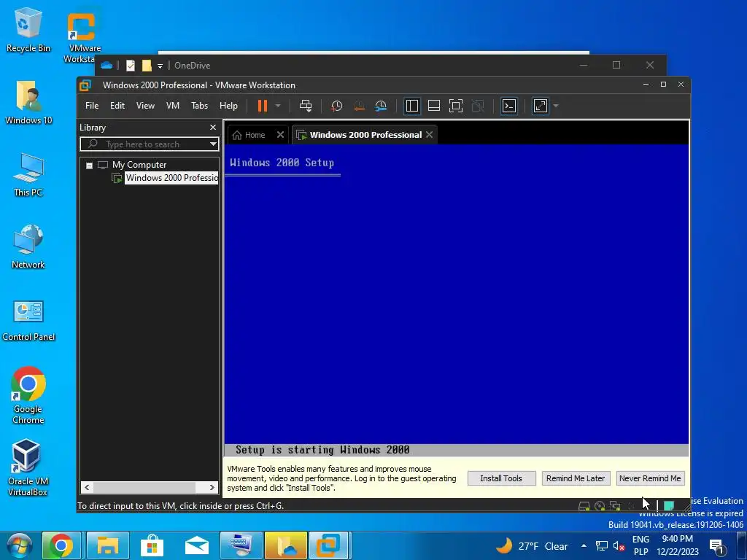Send Ctrl+Alt+Del to the virtual machine

tap(306, 106)
